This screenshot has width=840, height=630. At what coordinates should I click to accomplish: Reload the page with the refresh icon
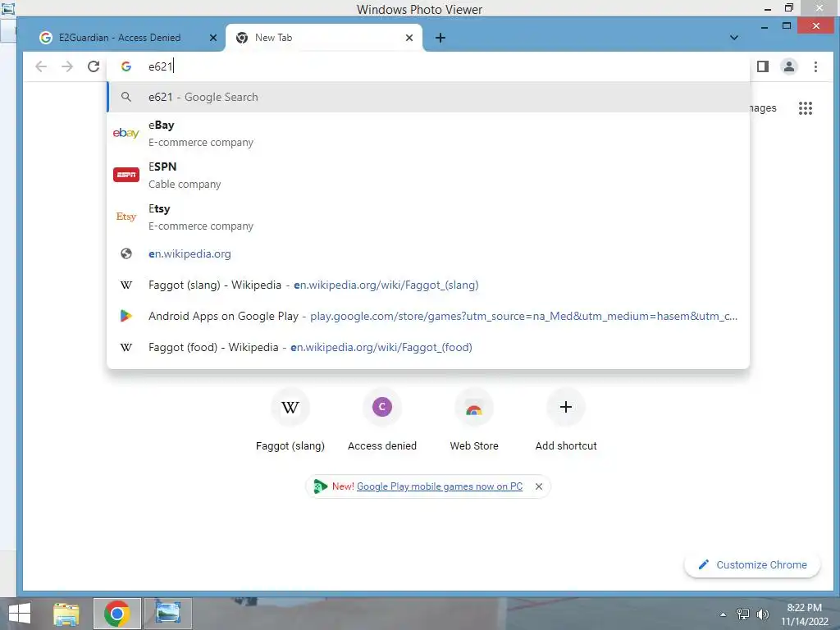coord(94,66)
